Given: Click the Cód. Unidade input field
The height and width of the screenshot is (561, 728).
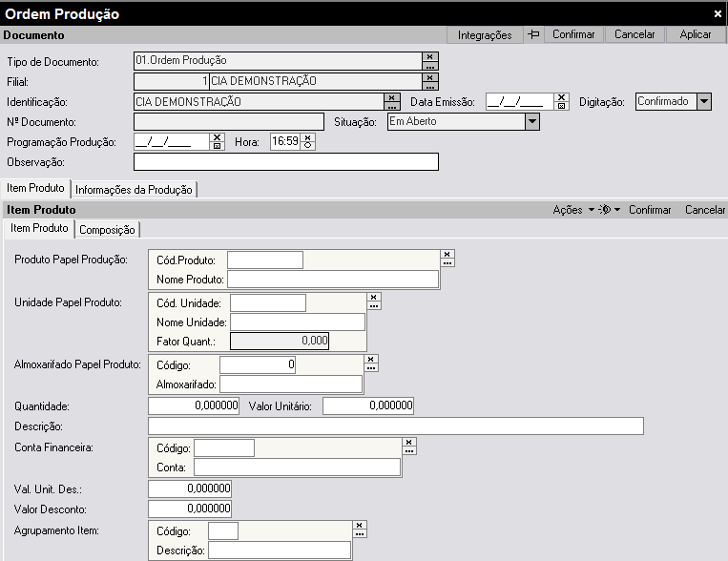Looking at the screenshot, I should coord(268,302).
